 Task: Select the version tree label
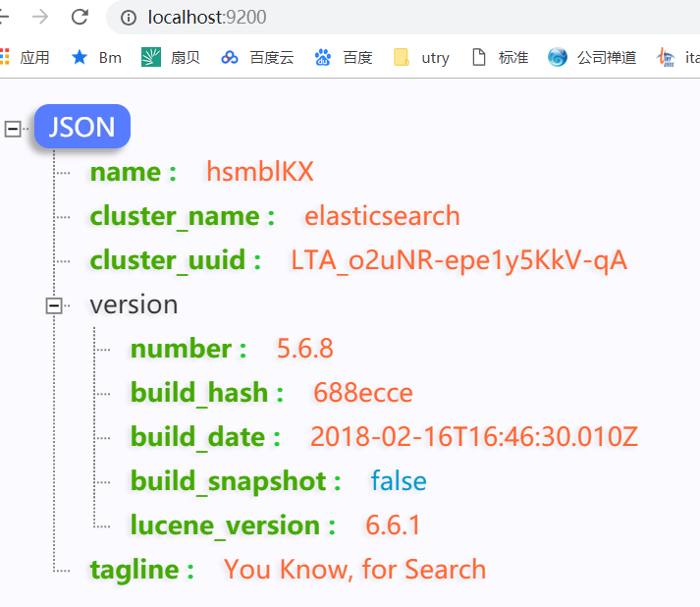[x=134, y=304]
